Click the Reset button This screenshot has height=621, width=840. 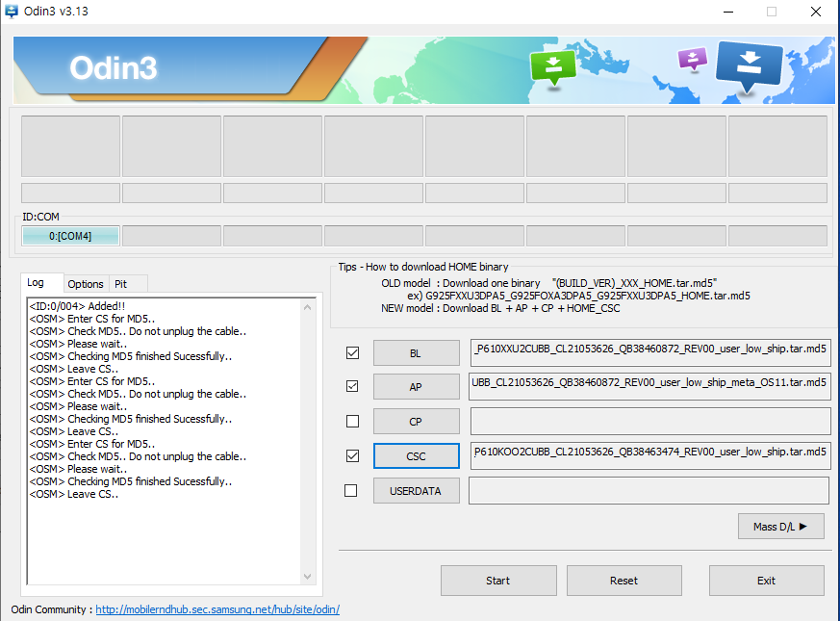coord(624,581)
